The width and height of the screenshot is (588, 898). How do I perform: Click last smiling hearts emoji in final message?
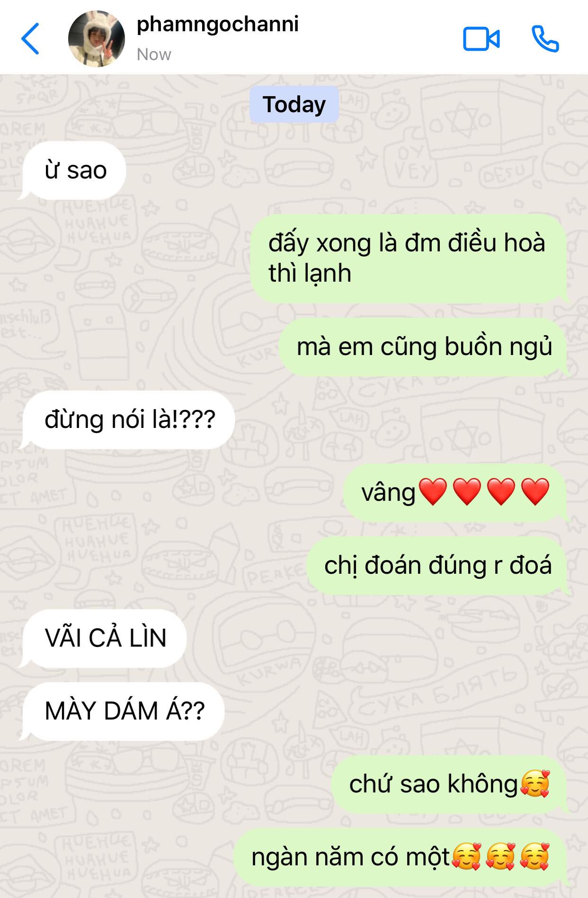click(535, 857)
